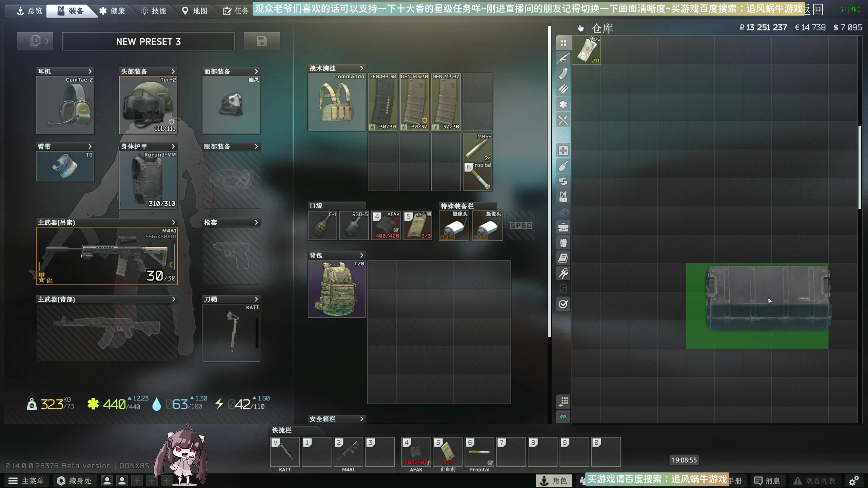Select the weapons filter in stash sidebar
The height and width of the screenshot is (488, 868).
click(x=563, y=59)
